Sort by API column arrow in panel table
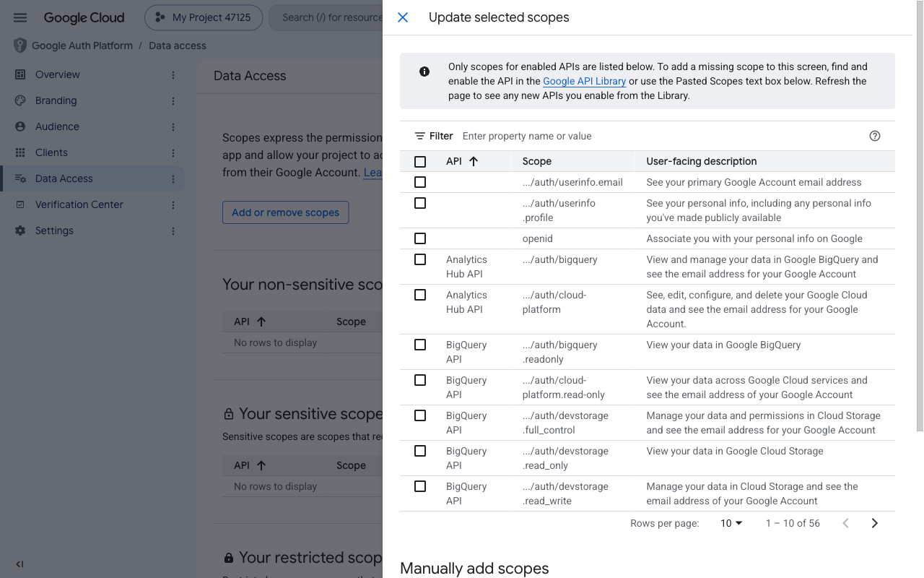Screen dimensions: 924x578 tap(474, 161)
